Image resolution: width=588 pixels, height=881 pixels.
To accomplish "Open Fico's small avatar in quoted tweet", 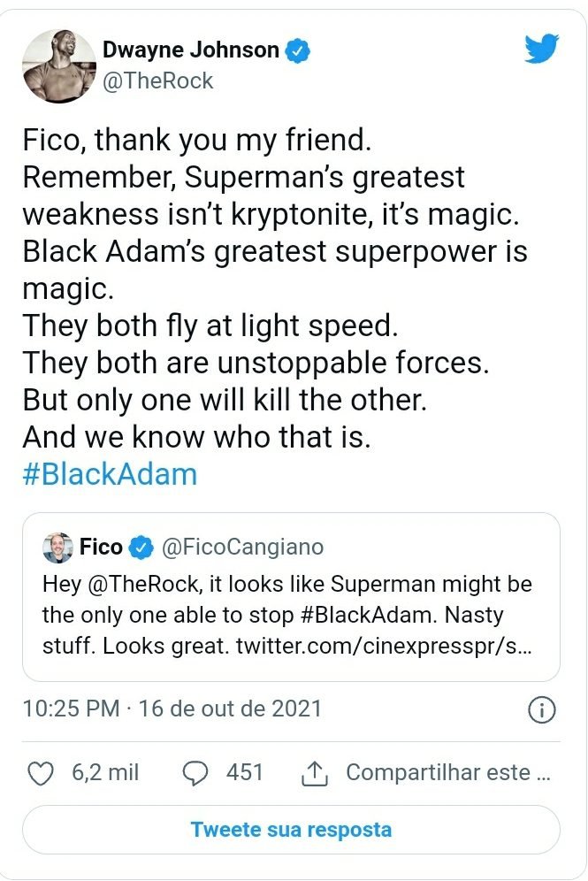I will point(57,548).
